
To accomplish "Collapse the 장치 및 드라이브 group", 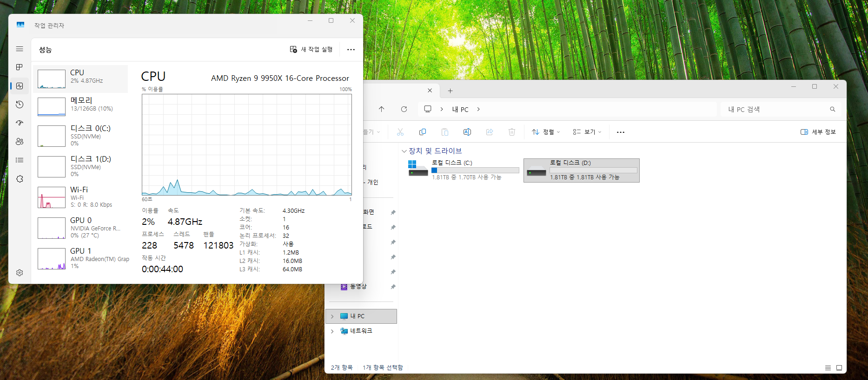I will click(404, 151).
